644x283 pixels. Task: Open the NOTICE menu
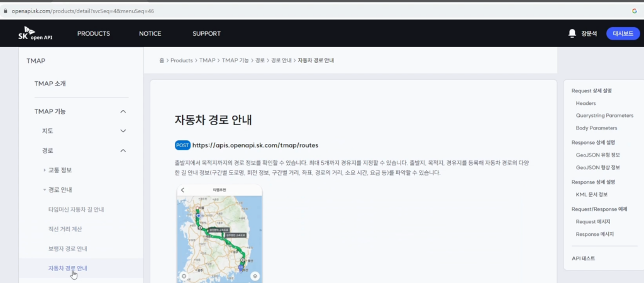pos(150,34)
